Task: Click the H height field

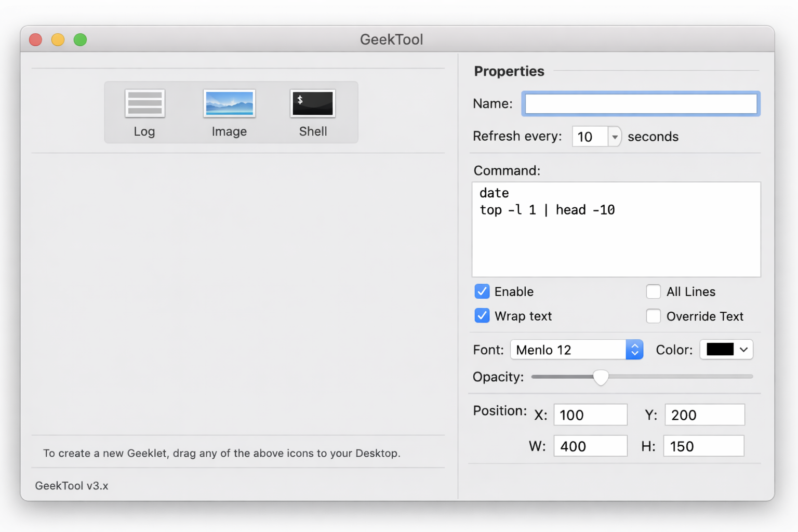Action: [704, 446]
